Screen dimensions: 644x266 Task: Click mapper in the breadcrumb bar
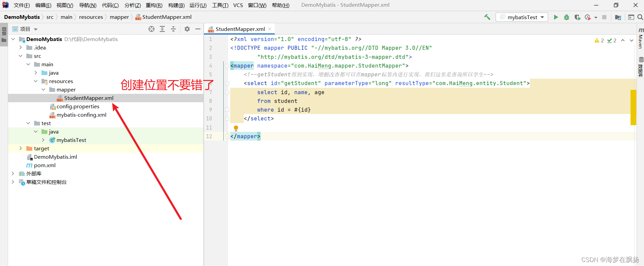coord(119,17)
